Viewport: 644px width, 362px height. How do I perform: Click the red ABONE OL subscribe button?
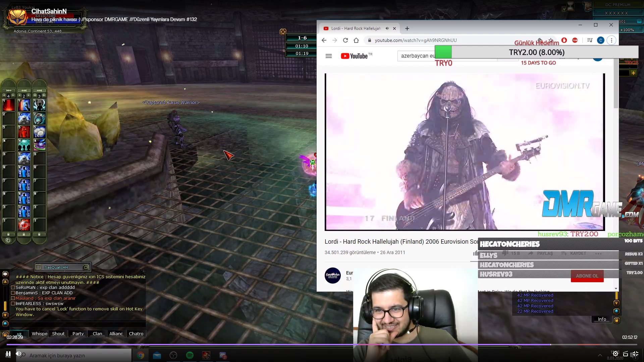587,276
